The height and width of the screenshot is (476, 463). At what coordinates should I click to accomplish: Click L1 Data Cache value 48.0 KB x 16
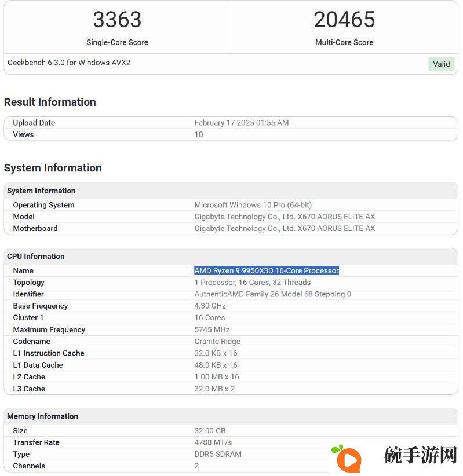[216, 365]
